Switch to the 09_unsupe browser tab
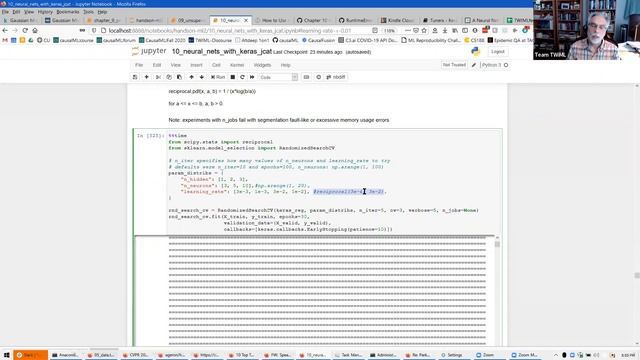 [x=189, y=20]
